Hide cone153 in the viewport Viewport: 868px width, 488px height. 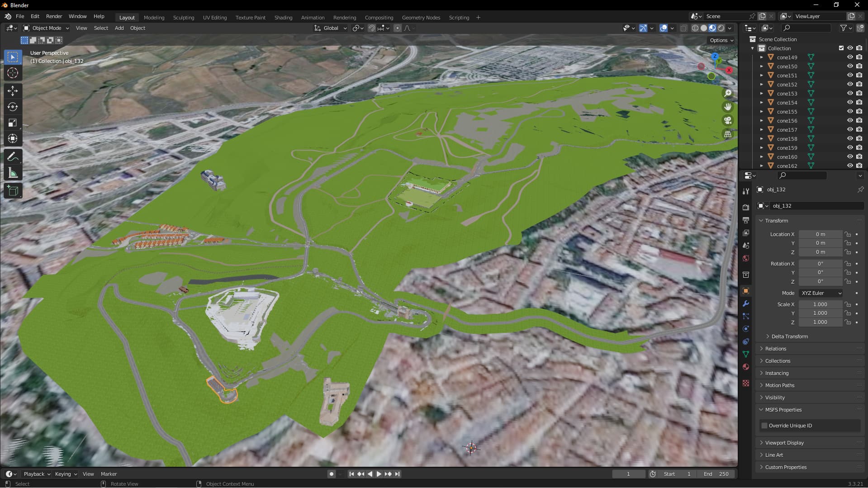[x=850, y=93]
